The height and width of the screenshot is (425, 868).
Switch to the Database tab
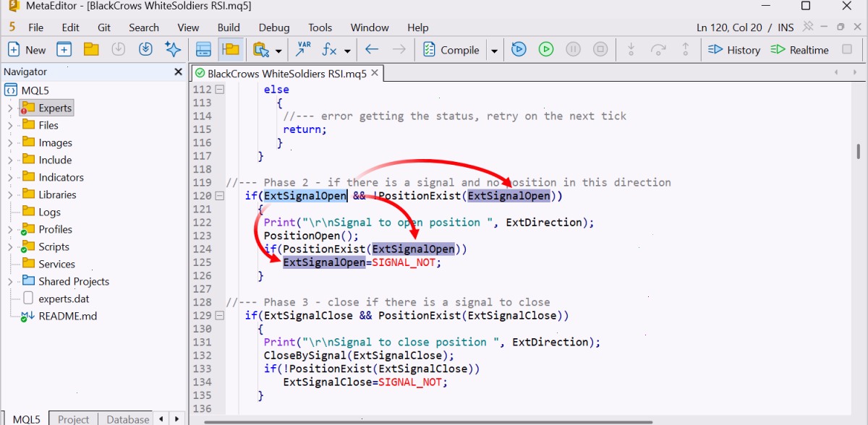point(128,418)
